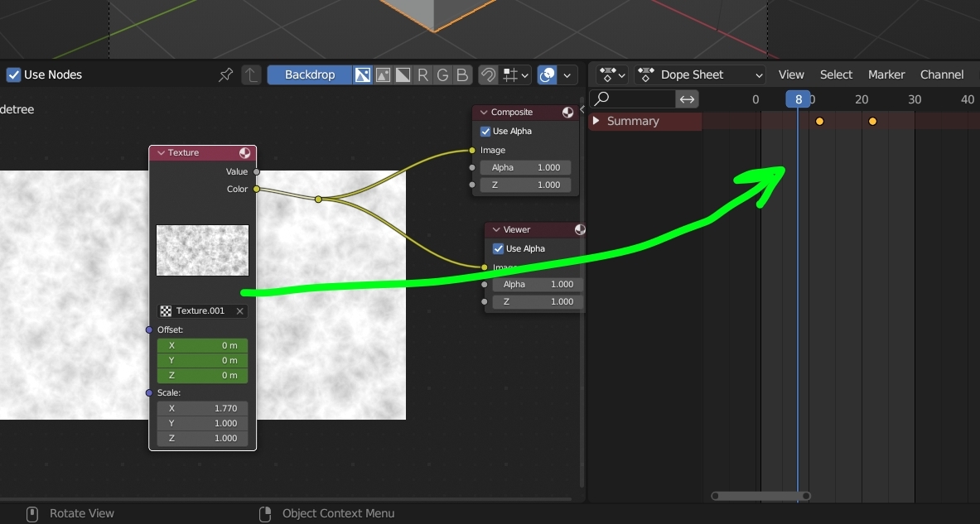Show only the red channel in backdrop

point(422,75)
